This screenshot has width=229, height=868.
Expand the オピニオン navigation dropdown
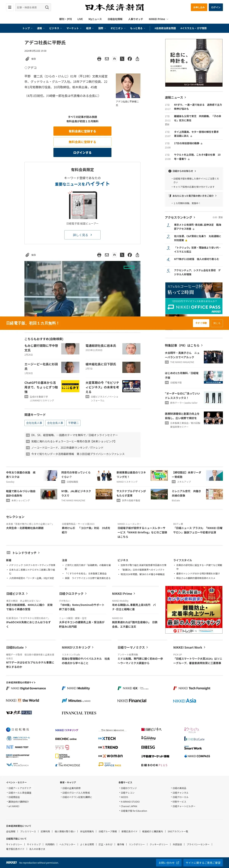coord(118,28)
